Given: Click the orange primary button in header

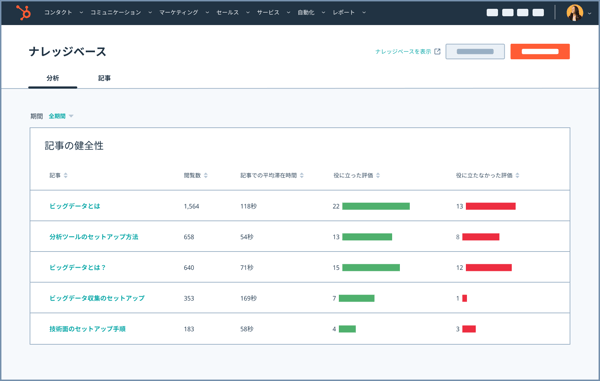Looking at the screenshot, I should point(540,52).
